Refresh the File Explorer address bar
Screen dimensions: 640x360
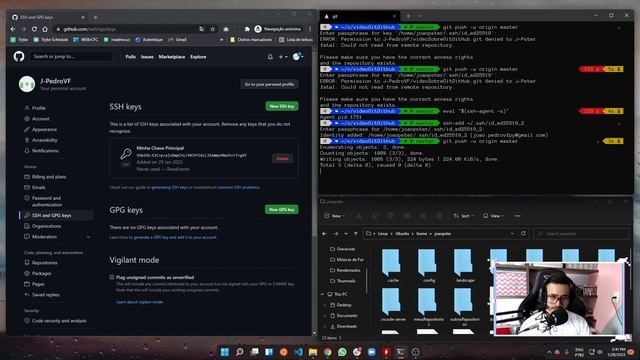coord(523,233)
